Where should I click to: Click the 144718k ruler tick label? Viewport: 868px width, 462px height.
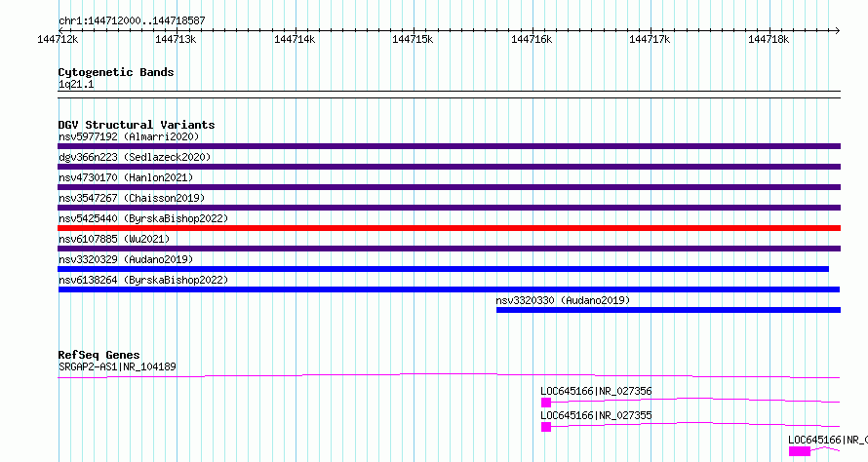(769, 39)
